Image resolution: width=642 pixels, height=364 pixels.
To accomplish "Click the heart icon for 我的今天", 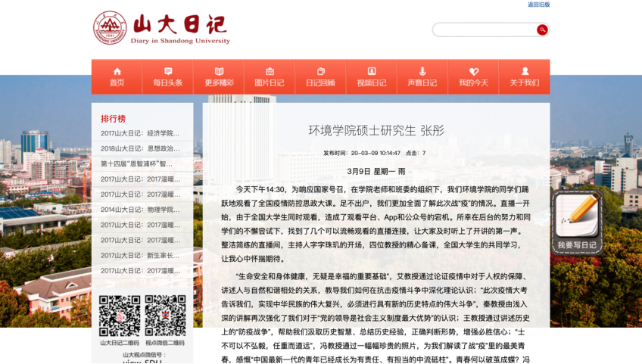I will pos(473,71).
